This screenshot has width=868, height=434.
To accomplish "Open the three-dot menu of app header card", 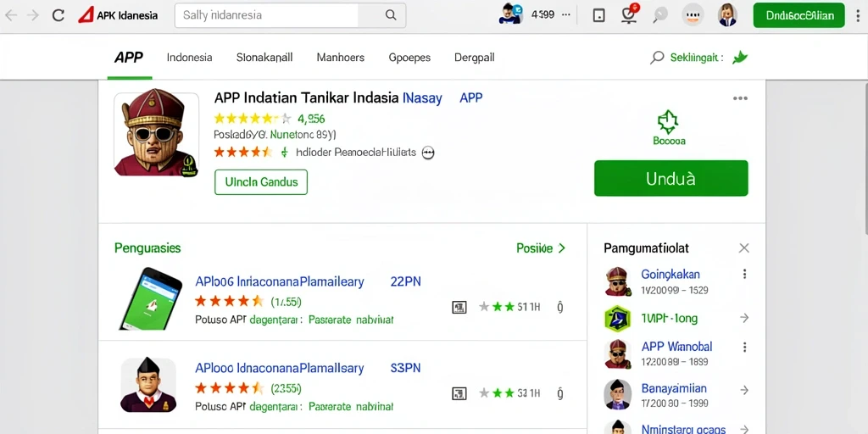I will [x=740, y=98].
